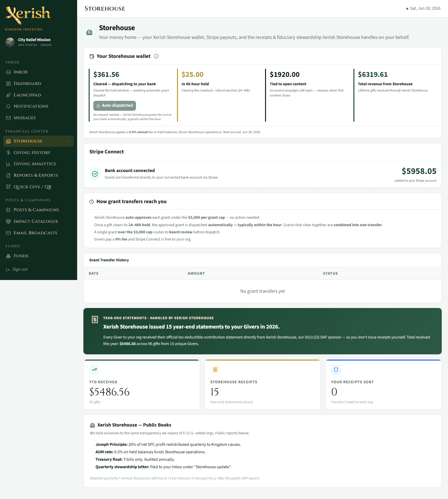The height and width of the screenshot is (499, 448).
Task: Click the Impact Catalogue box icon
Action: [8, 222]
